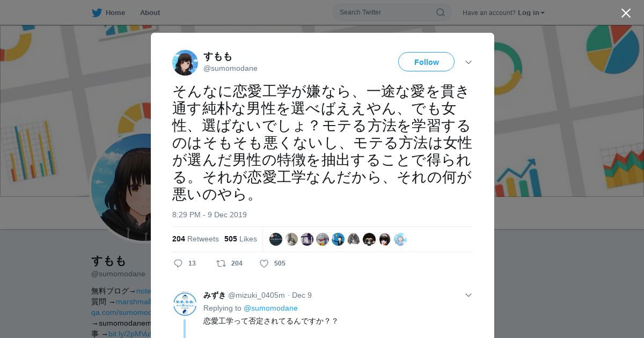Open the tweet timestamp 8:29 PM link

click(x=209, y=215)
